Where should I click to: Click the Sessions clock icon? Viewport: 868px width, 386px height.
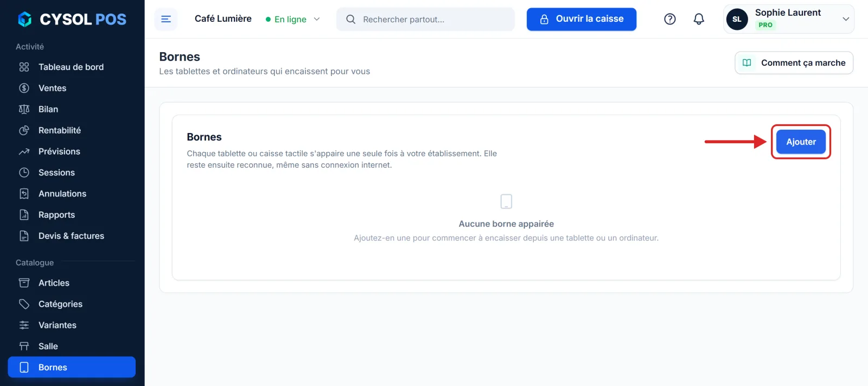pos(24,173)
